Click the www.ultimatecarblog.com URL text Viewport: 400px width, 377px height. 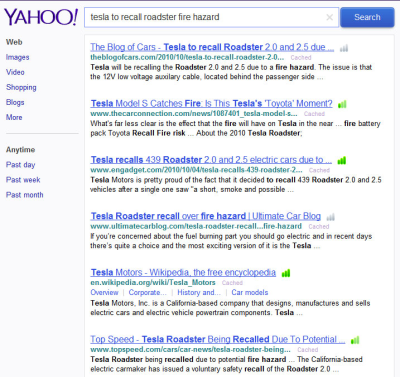196,226
